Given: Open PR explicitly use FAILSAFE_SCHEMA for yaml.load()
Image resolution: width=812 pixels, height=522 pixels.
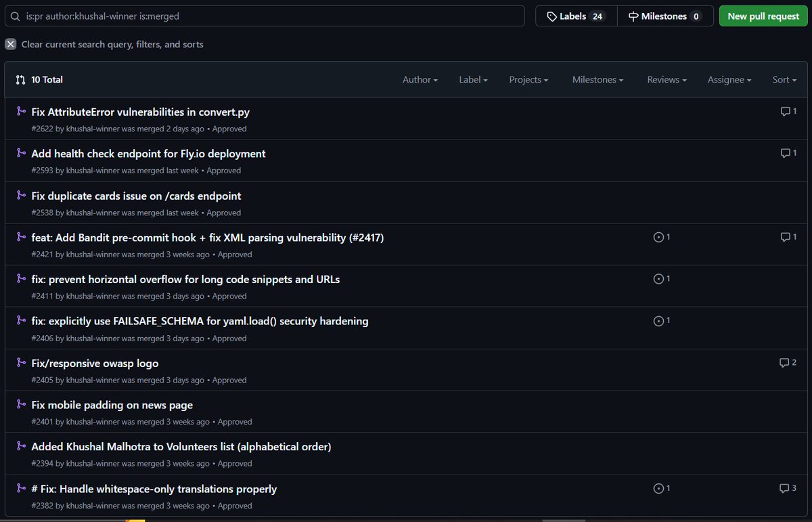Looking at the screenshot, I should pyautogui.click(x=200, y=321).
